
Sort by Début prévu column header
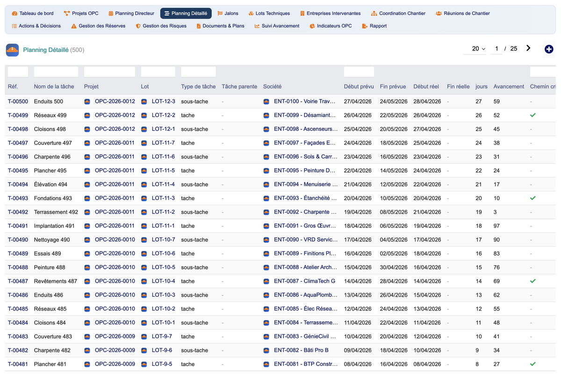point(359,86)
